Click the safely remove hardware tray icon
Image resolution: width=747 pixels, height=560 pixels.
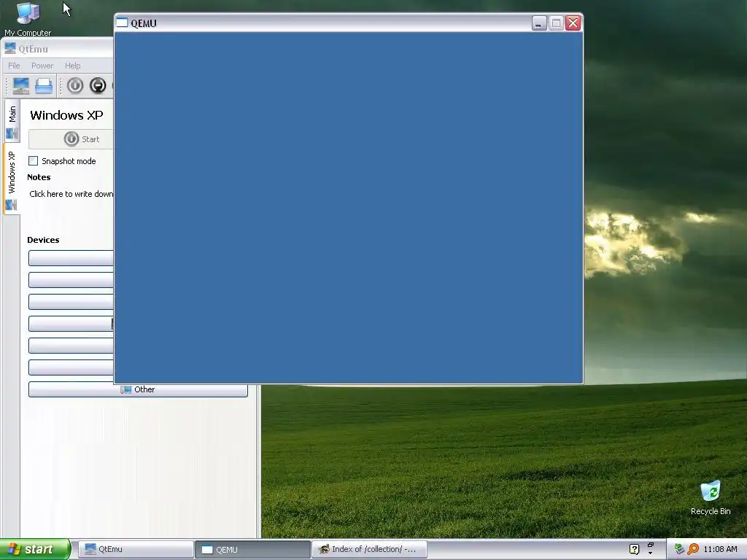[x=679, y=549]
